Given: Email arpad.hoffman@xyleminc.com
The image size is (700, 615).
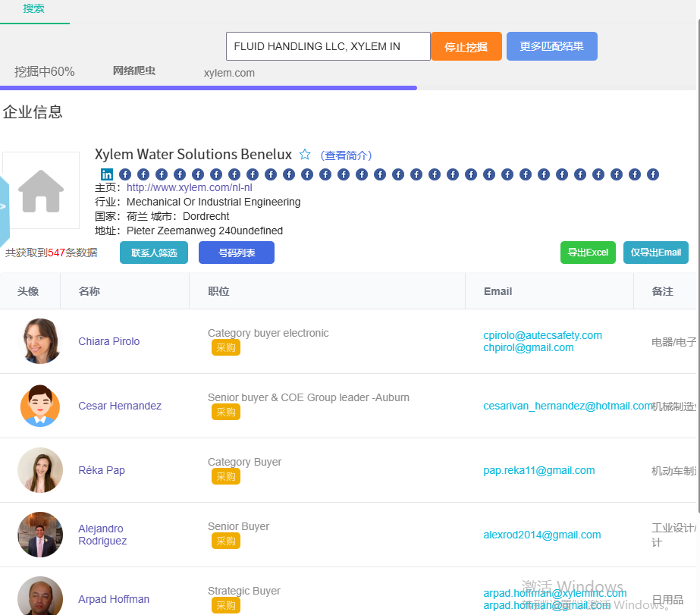Looking at the screenshot, I should click(x=555, y=593).
